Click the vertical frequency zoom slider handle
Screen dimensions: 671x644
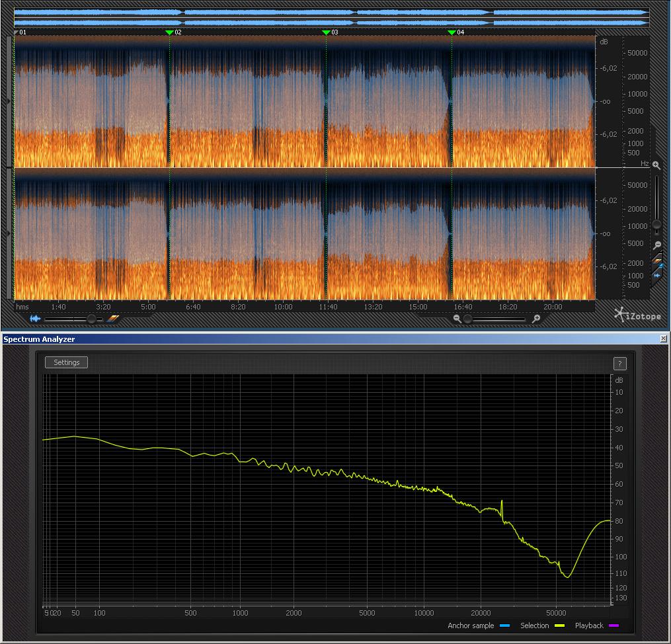point(657,225)
